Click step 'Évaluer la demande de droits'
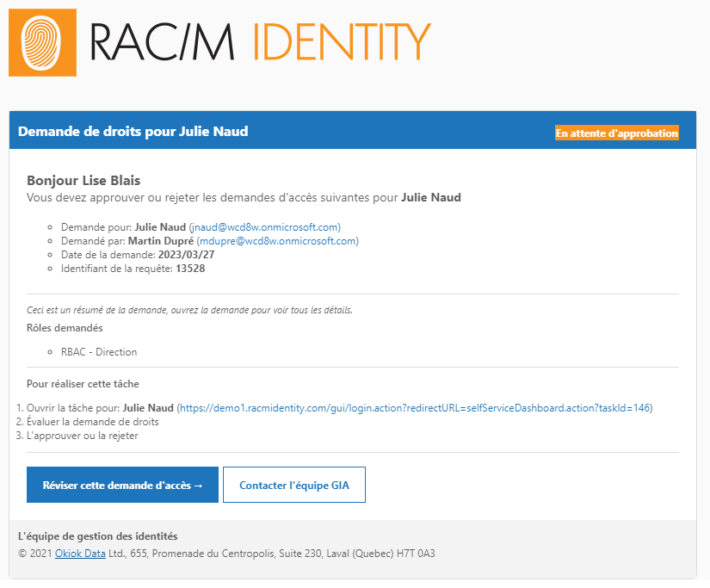This screenshot has width=710, height=588. coord(93,422)
